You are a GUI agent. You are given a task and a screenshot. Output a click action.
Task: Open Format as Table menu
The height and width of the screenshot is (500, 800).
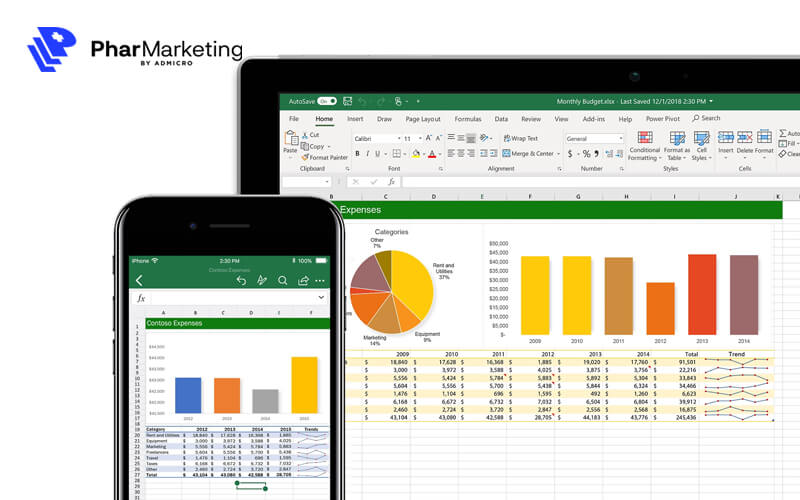tap(677, 146)
